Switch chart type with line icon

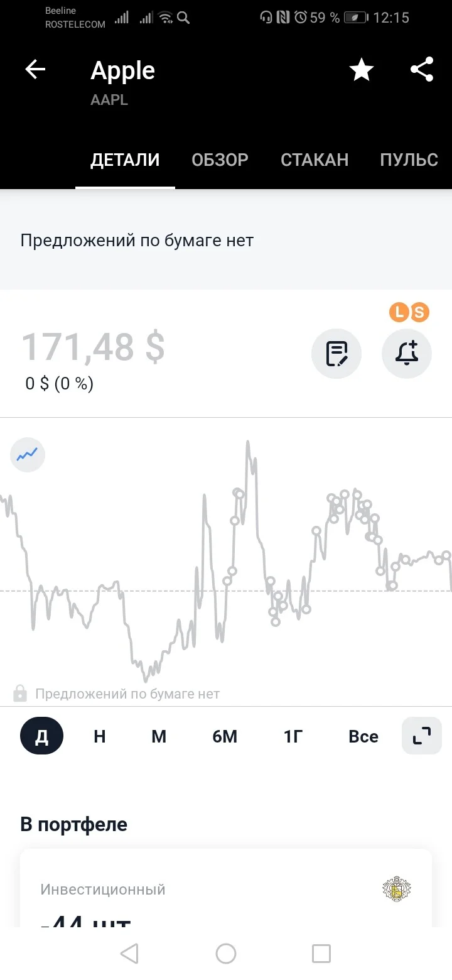[x=28, y=454]
